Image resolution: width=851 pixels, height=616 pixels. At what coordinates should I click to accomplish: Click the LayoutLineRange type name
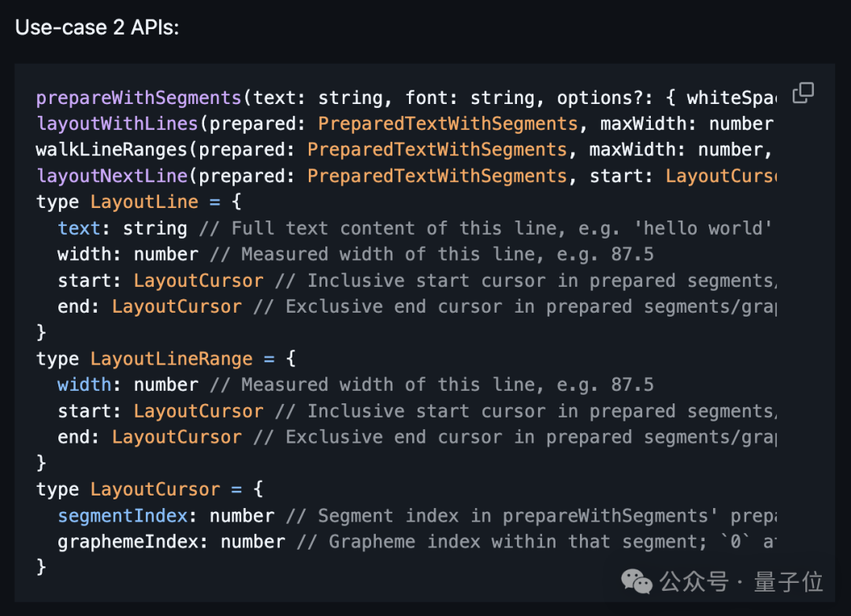pos(171,359)
